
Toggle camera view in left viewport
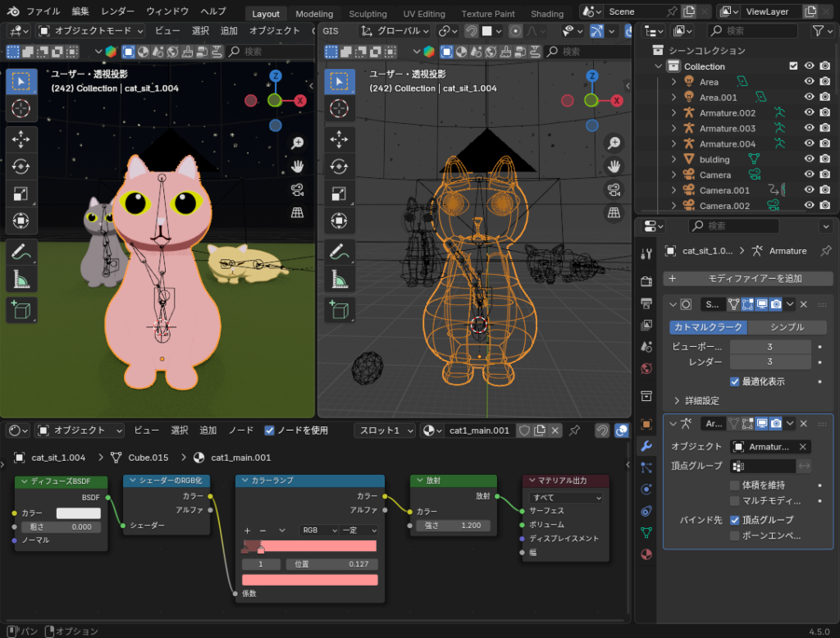click(x=297, y=190)
